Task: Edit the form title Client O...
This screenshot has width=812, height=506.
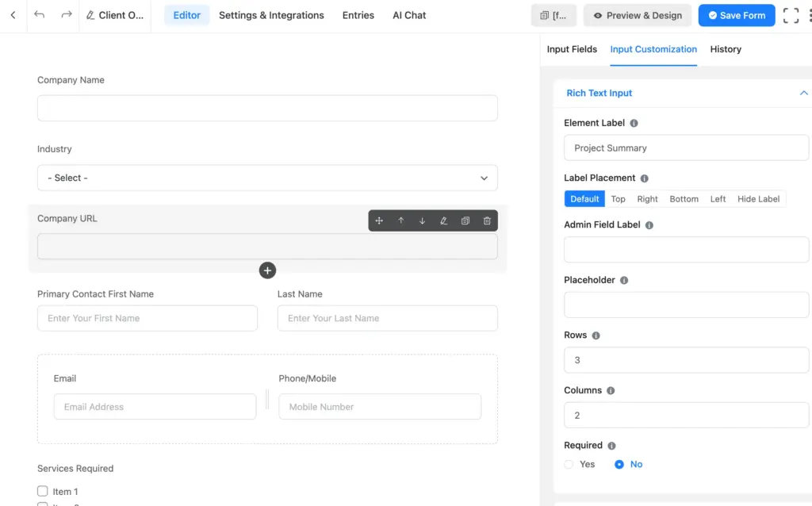Action: pyautogui.click(x=115, y=16)
